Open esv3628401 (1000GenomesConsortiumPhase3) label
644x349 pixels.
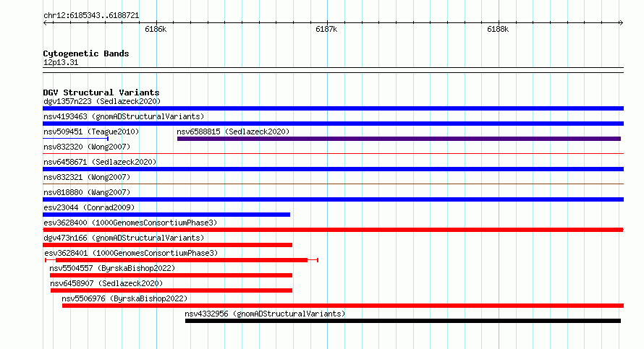click(131, 253)
